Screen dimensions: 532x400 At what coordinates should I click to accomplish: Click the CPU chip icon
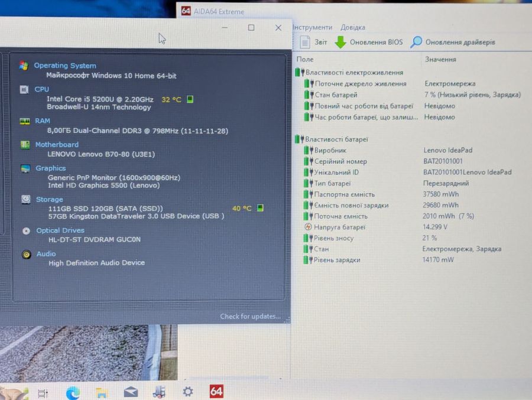pos(24,90)
